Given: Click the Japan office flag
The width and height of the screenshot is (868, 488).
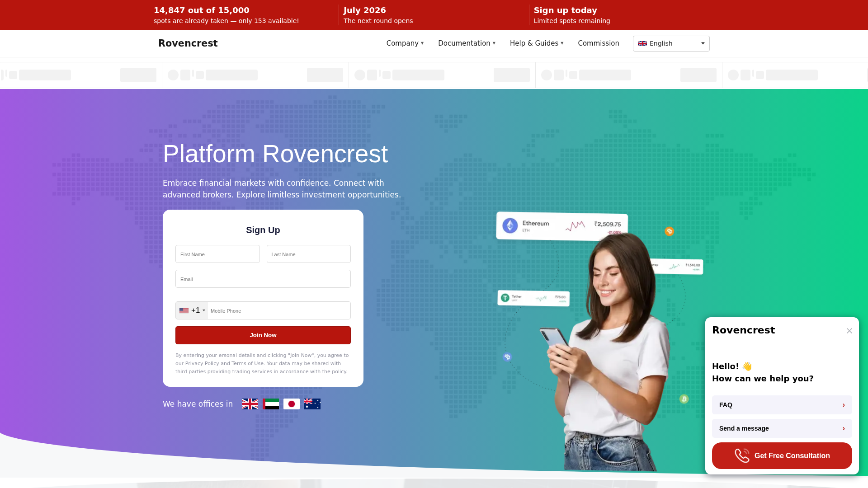Looking at the screenshot, I should click(x=292, y=404).
